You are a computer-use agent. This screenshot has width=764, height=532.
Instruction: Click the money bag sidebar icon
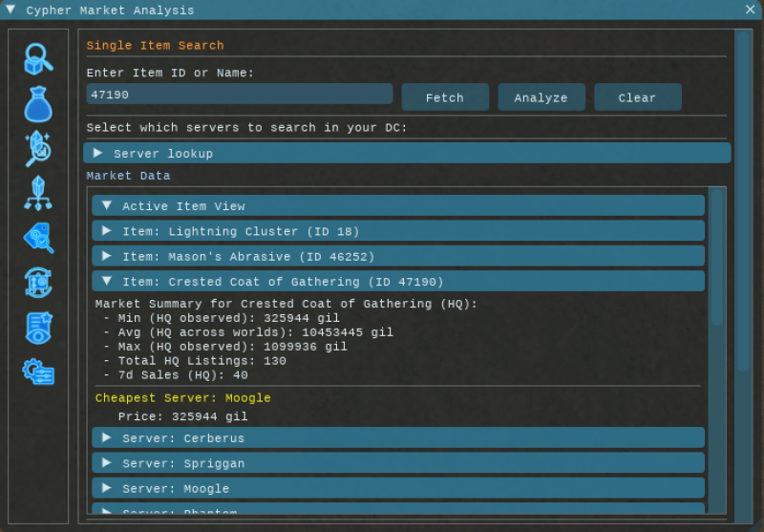pyautogui.click(x=38, y=103)
